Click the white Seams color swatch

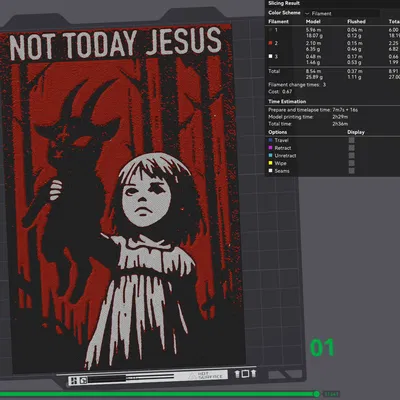[271, 171]
